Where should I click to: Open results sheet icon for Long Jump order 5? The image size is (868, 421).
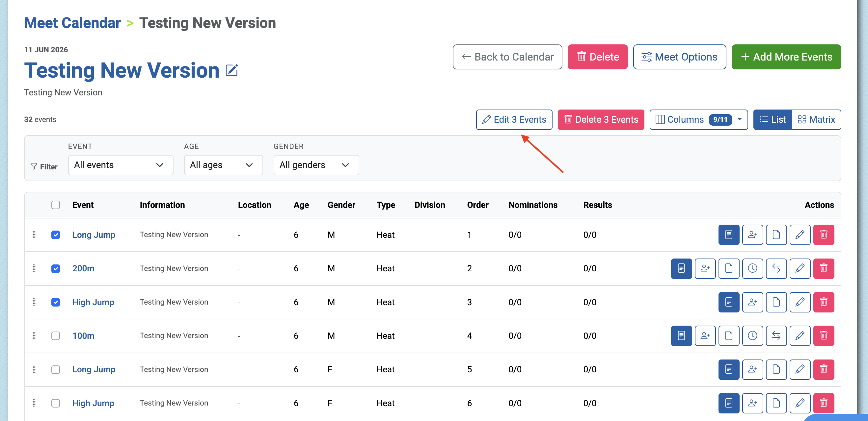click(728, 369)
